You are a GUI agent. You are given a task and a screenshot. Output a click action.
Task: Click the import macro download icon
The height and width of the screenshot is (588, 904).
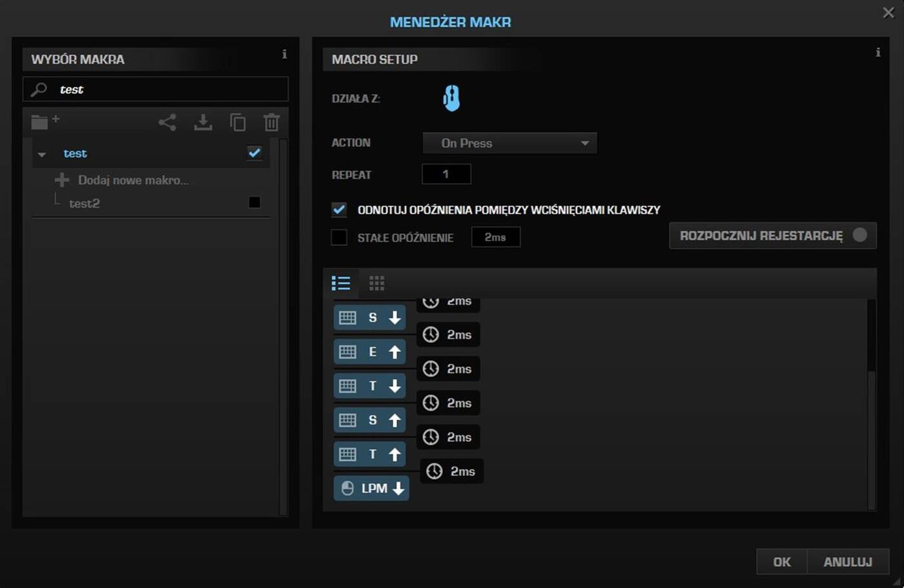[x=203, y=122]
